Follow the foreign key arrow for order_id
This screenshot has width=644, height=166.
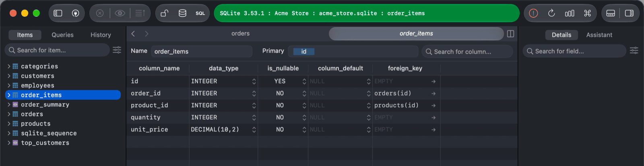(433, 93)
